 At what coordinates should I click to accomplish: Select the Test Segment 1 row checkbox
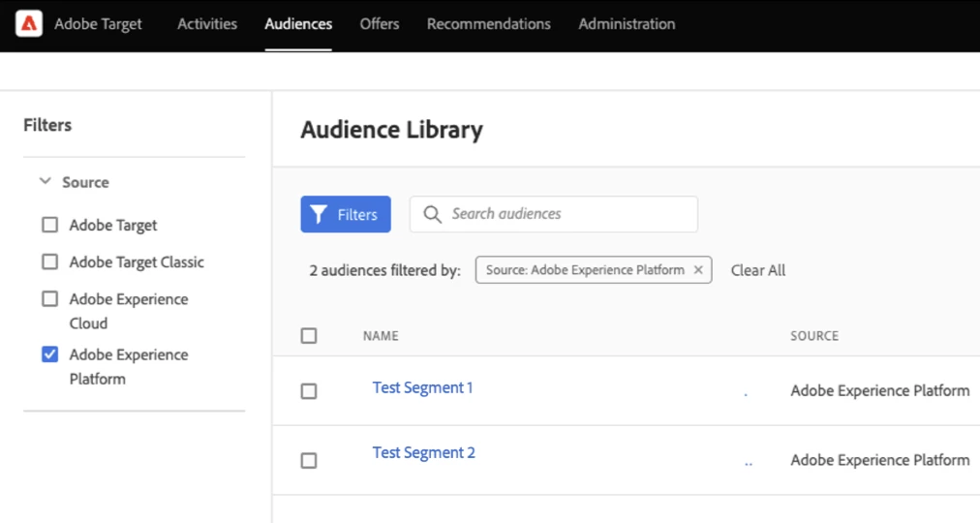tap(309, 391)
